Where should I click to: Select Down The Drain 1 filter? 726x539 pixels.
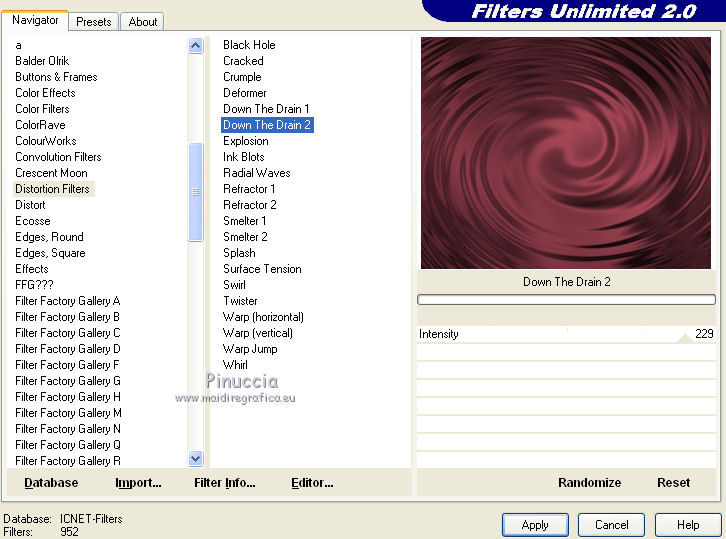(x=266, y=109)
